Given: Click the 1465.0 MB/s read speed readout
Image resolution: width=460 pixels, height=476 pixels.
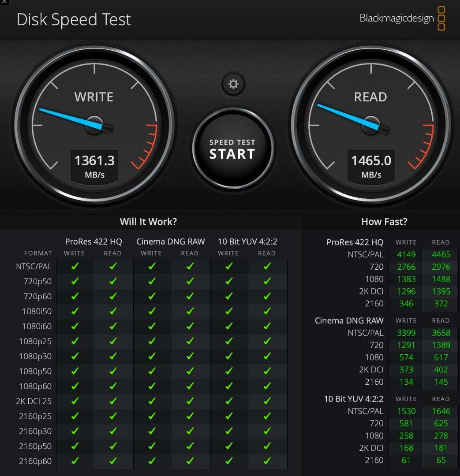Looking at the screenshot, I should tap(371, 166).
